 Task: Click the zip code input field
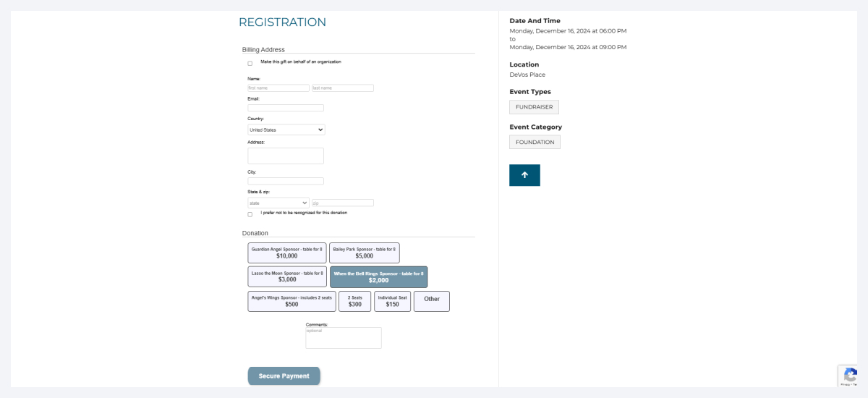343,203
